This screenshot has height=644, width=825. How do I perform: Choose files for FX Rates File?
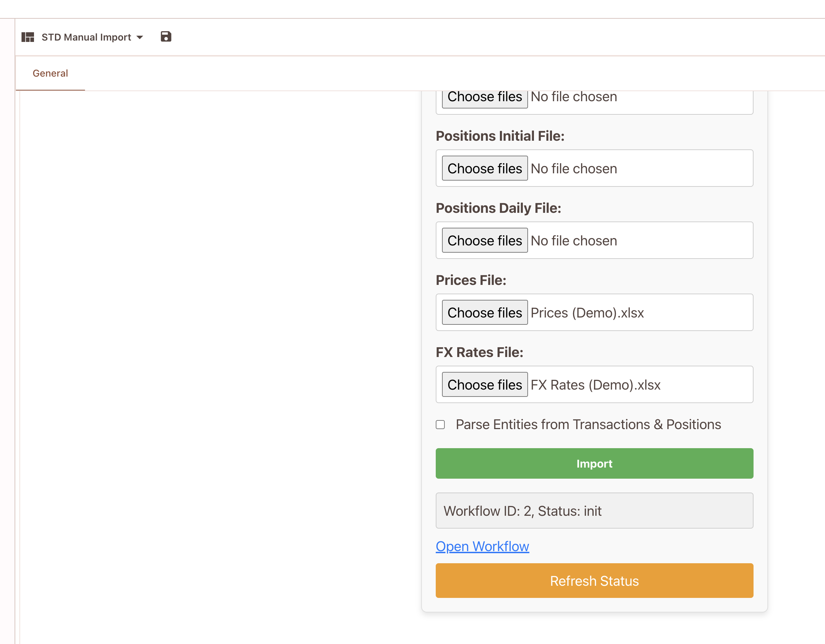click(x=485, y=385)
